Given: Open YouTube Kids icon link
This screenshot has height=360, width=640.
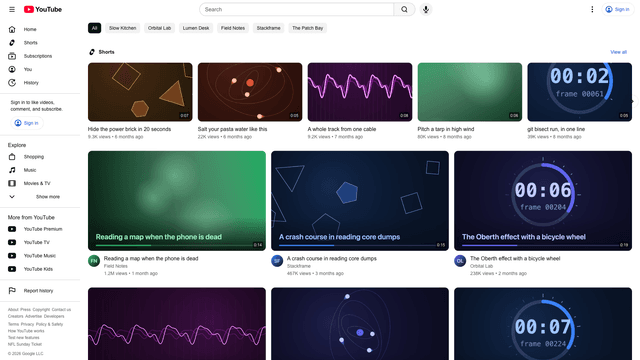Looking at the screenshot, I should 12,269.
